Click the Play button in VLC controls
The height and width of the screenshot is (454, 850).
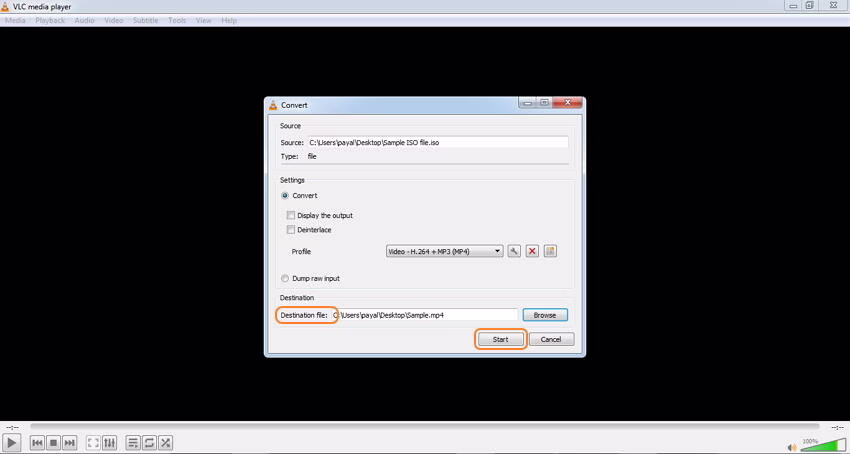pos(12,443)
